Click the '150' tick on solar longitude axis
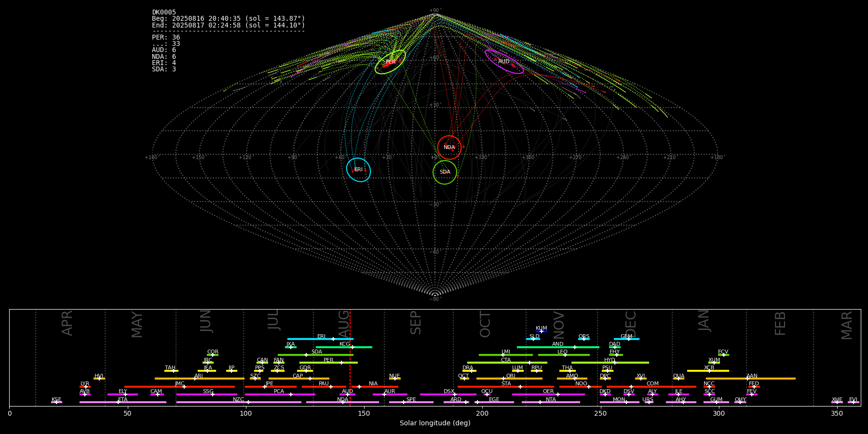This screenshot has width=868, height=434. point(364,413)
